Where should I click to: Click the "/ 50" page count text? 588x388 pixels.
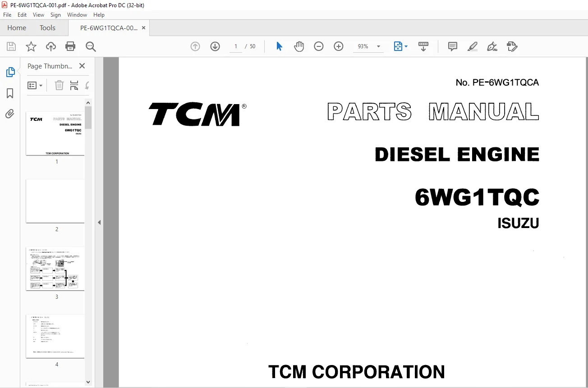tap(250, 46)
